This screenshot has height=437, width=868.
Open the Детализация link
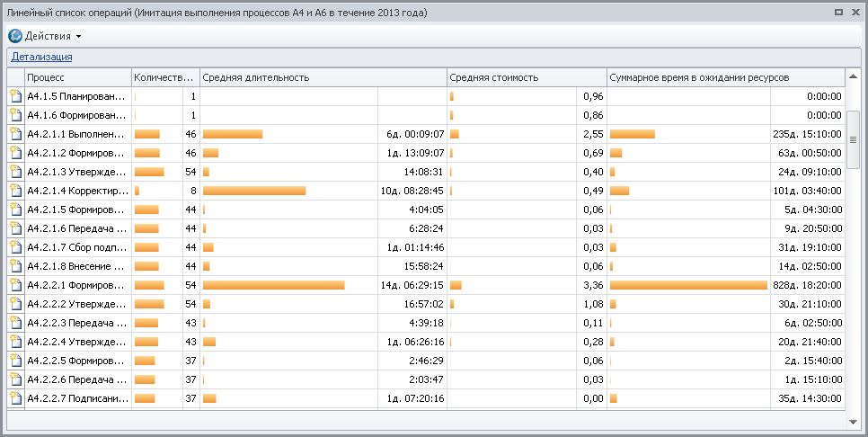pyautogui.click(x=41, y=57)
